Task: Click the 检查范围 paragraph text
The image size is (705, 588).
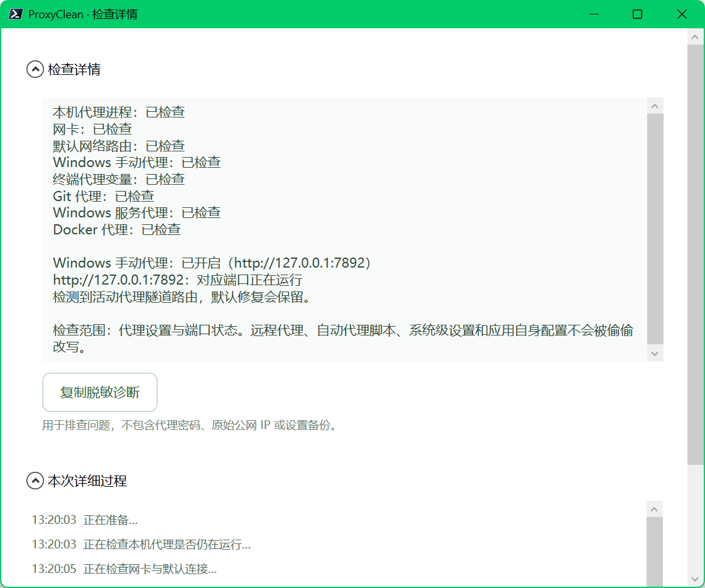Action: [x=342, y=339]
